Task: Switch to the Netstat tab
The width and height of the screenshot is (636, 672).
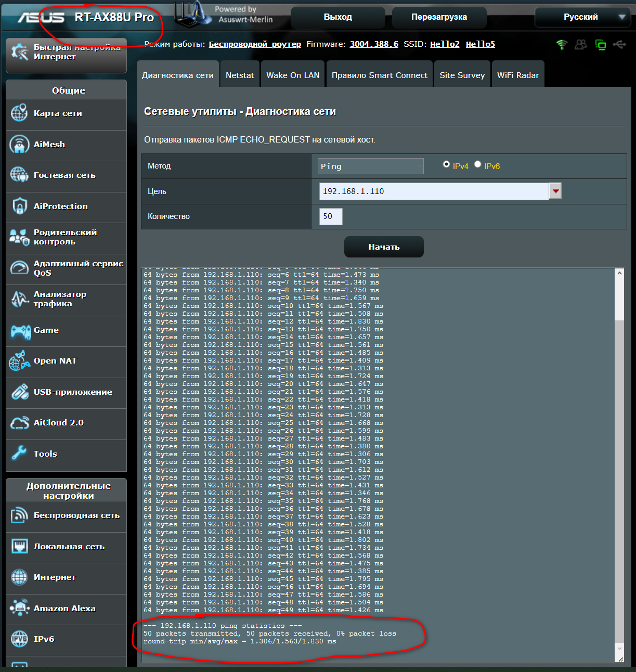Action: pyautogui.click(x=240, y=75)
